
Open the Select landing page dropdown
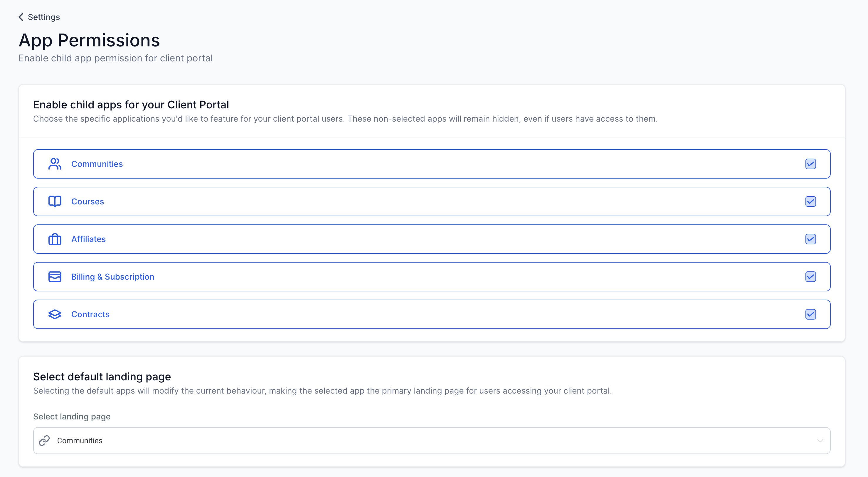pos(431,441)
